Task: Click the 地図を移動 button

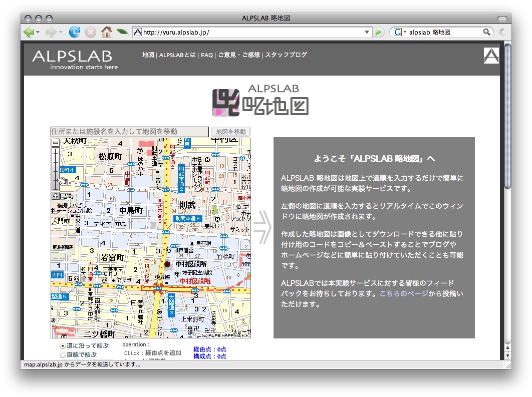Action: [231, 132]
